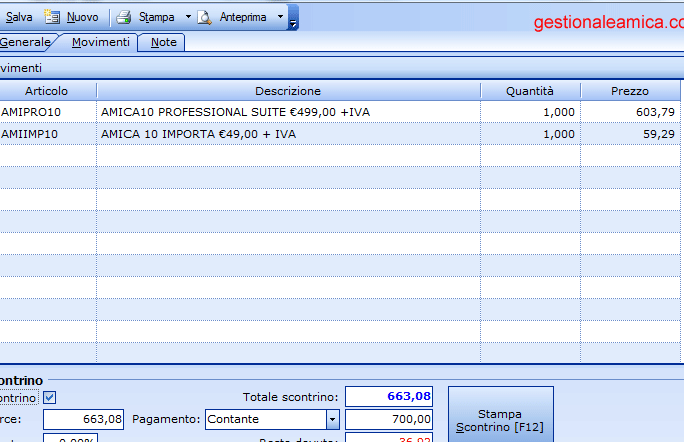The height and width of the screenshot is (442, 684).
Task: Expand the Anteprima dropdown arrow
Action: (x=278, y=17)
